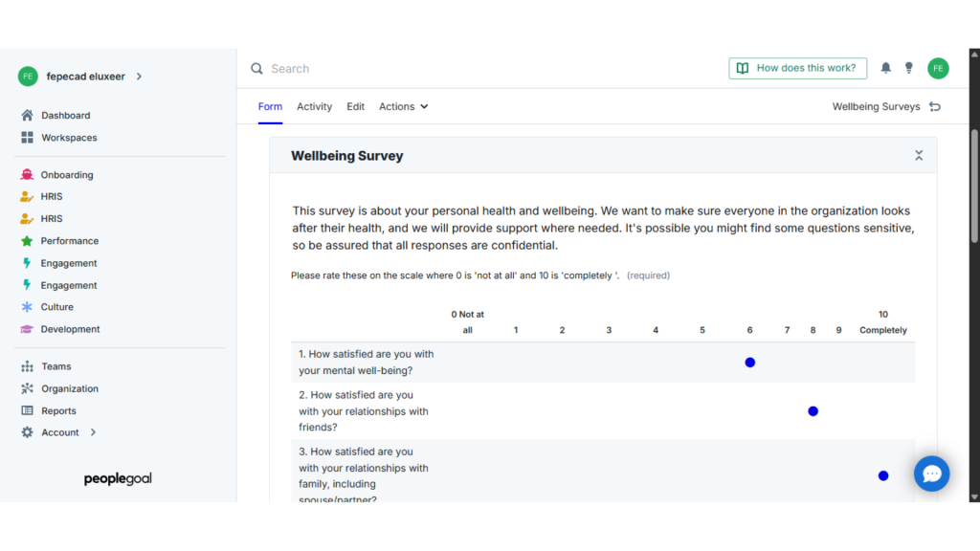
Task: Select rating 8 for relationships with friends
Action: click(813, 410)
